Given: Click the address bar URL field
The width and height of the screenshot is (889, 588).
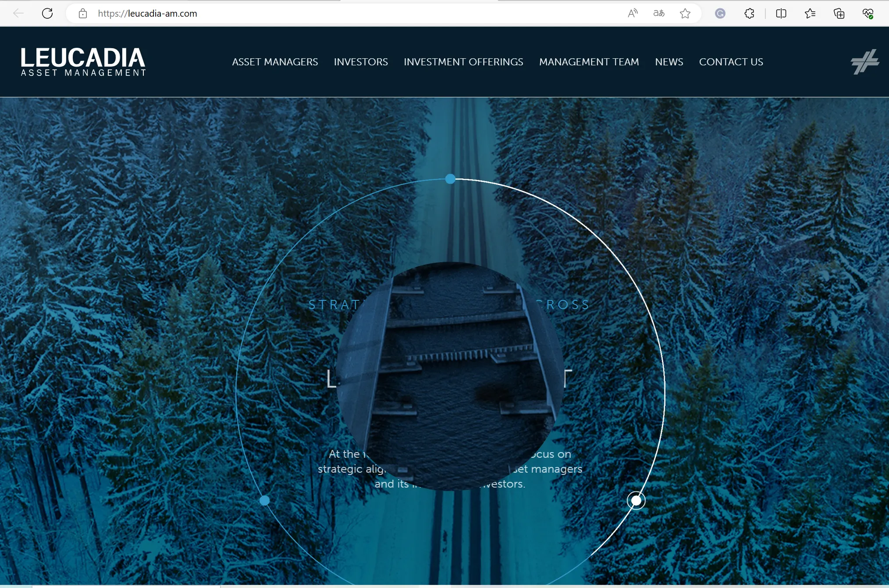Looking at the screenshot, I should [346, 14].
